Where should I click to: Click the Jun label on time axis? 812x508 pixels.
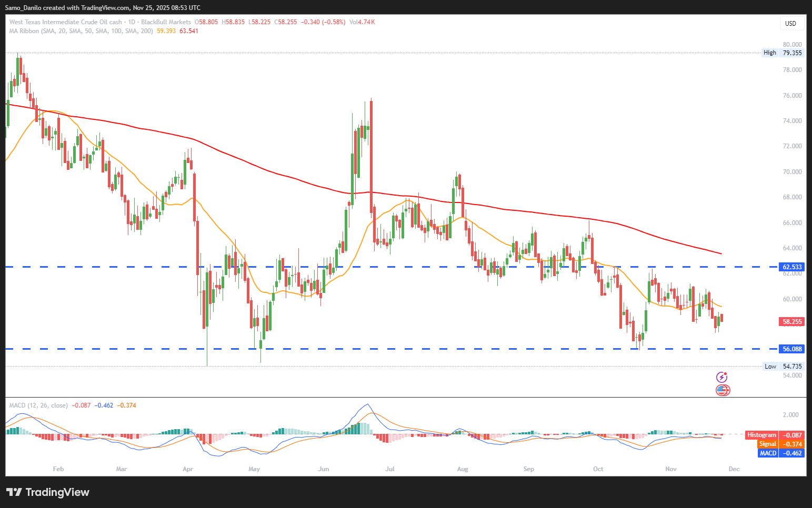[324, 469]
